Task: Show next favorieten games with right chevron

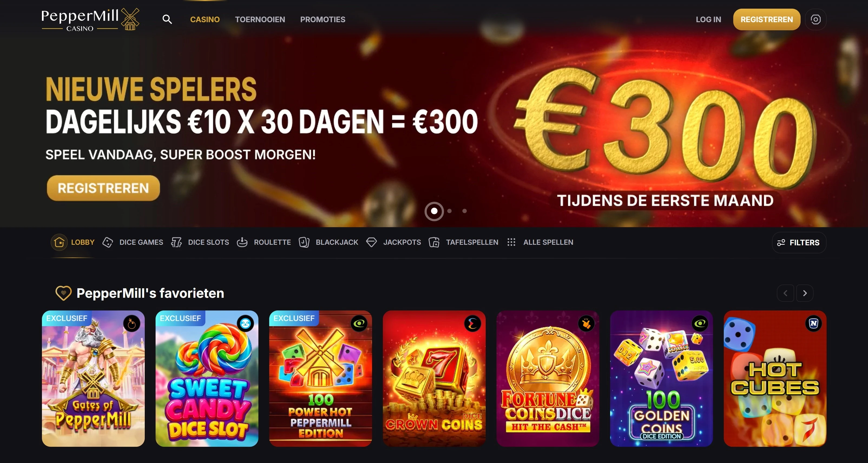Action: coord(805,293)
